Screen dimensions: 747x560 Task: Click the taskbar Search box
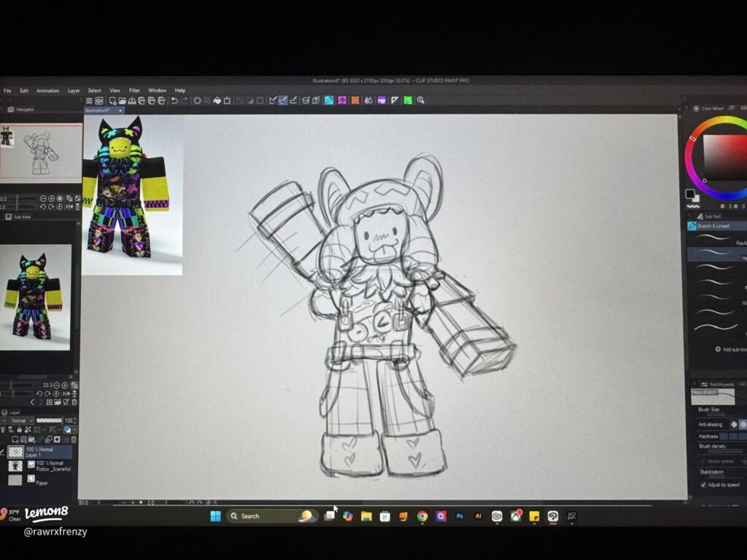point(272,516)
